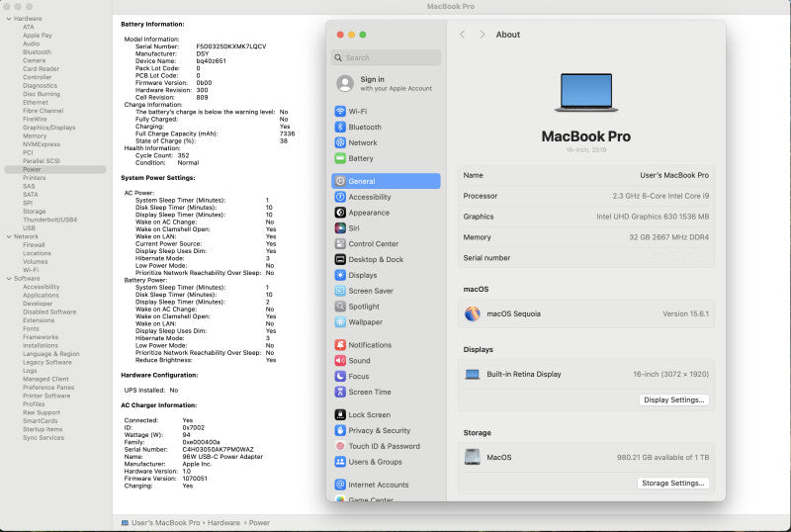The width and height of the screenshot is (791, 532).
Task: Open the Spotlight icon
Action: coord(340,306)
